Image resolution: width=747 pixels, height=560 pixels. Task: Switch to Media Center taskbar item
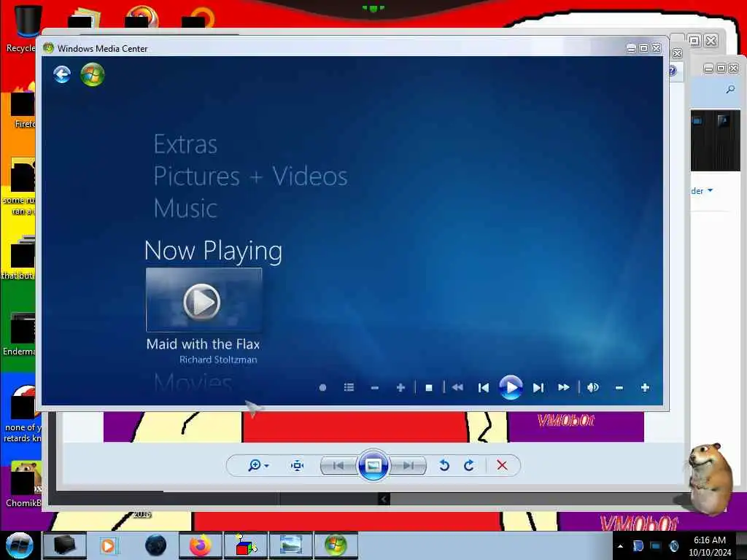(336, 545)
